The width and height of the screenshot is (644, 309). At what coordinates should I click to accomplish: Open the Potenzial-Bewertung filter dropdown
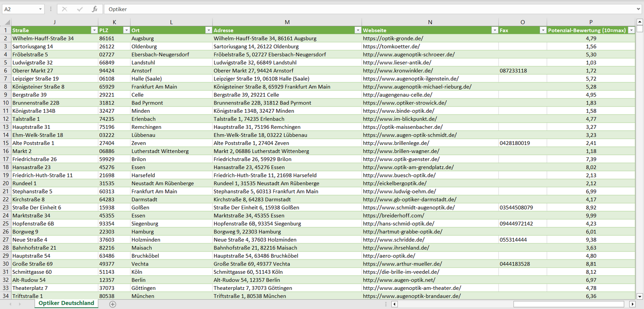(x=631, y=30)
